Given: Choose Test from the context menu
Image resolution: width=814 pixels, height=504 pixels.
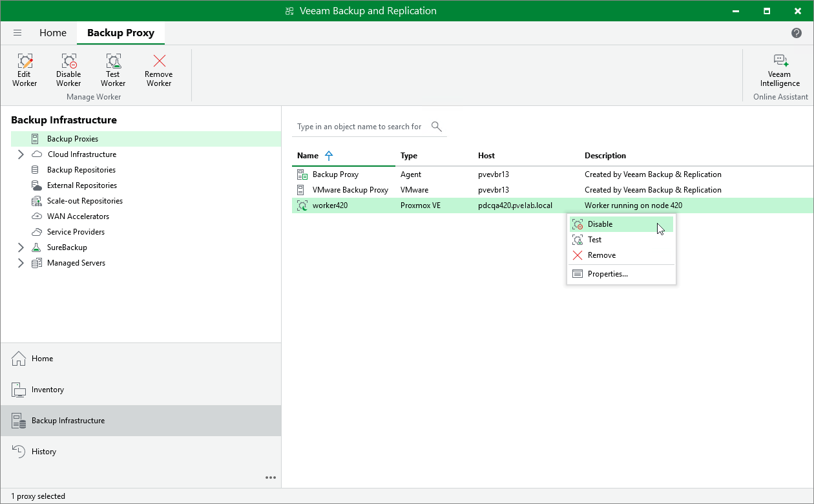Looking at the screenshot, I should point(621,240).
